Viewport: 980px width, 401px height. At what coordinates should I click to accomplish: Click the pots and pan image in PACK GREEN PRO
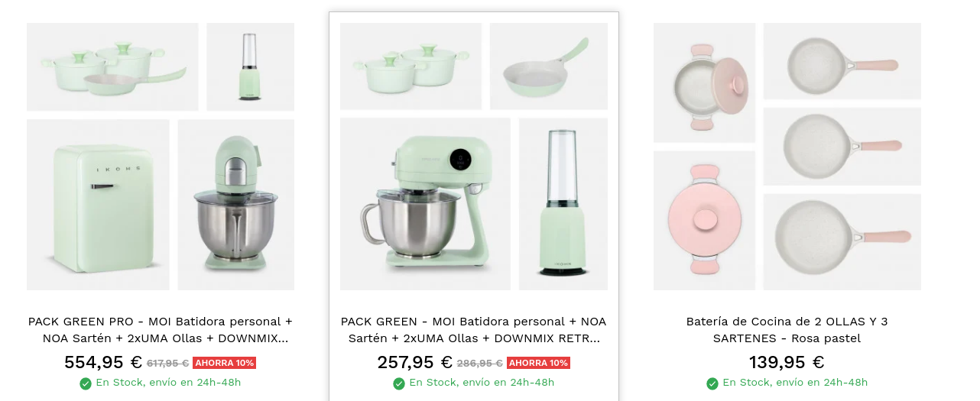(112, 66)
